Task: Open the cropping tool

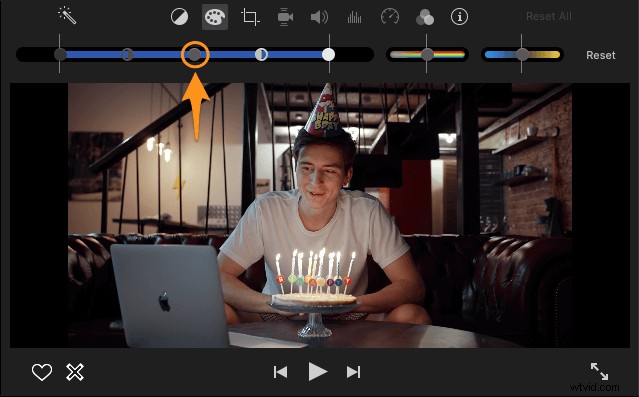Action: pos(250,17)
